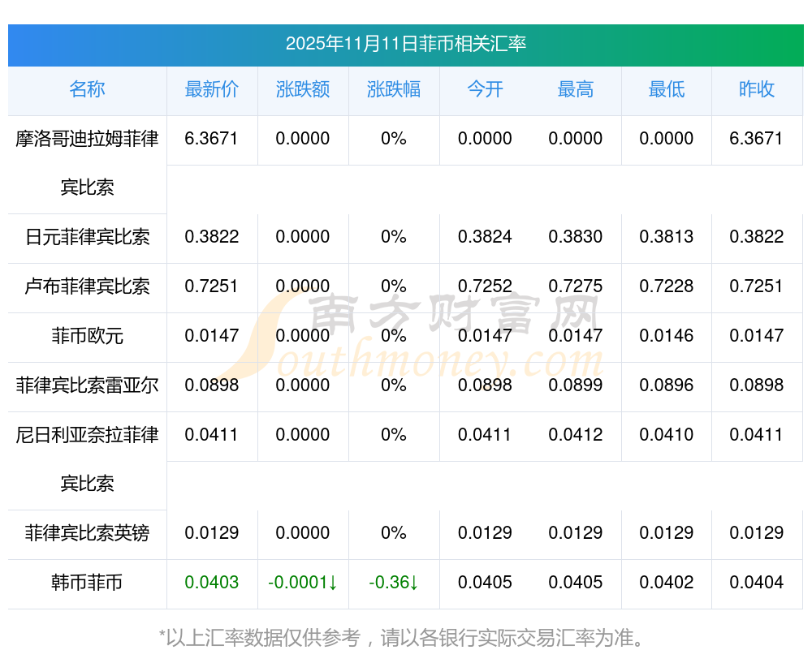
Task: Click the 昨收 column header
Action: click(x=757, y=89)
